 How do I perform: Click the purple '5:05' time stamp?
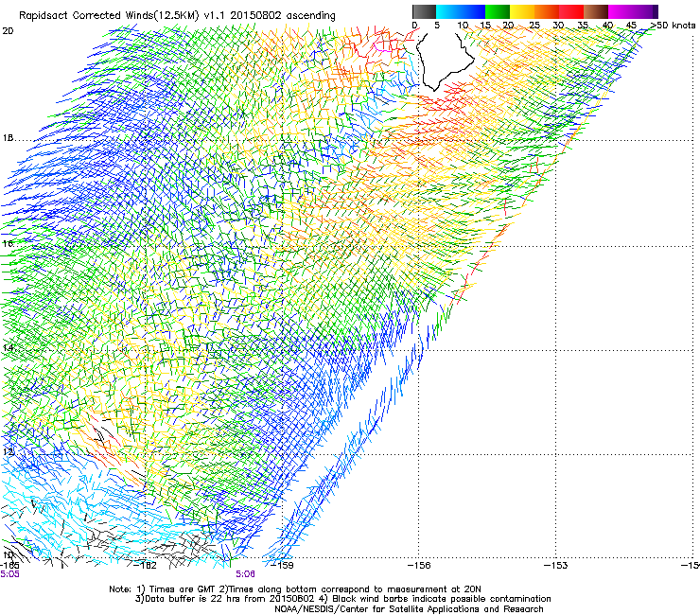pos(9,574)
